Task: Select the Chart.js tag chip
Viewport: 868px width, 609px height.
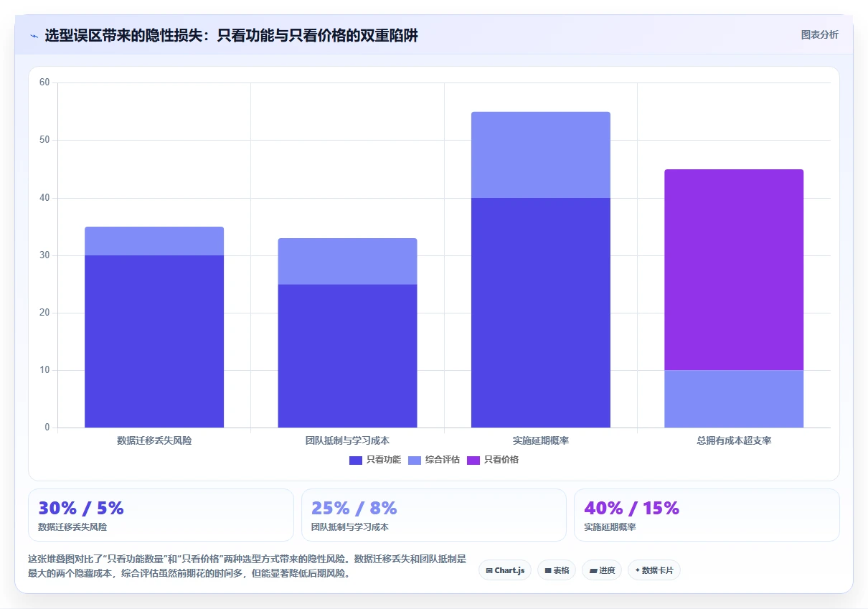Action: click(505, 570)
